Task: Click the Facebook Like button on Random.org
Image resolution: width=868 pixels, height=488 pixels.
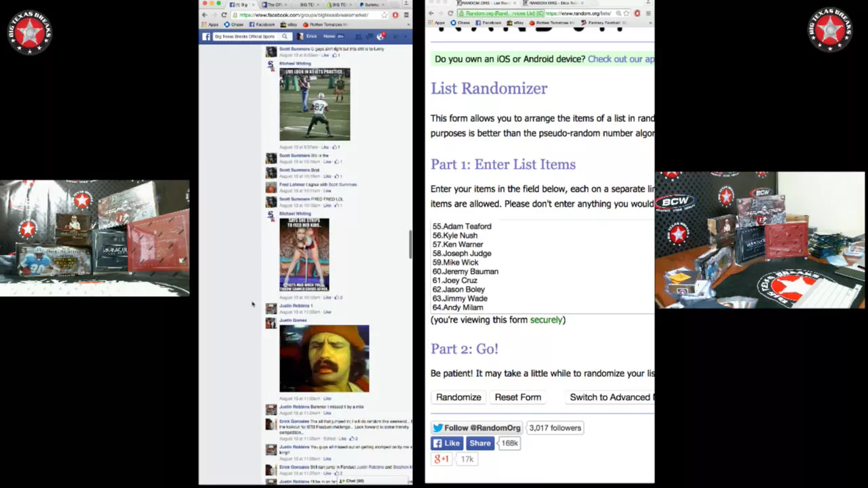Action: [x=446, y=443]
